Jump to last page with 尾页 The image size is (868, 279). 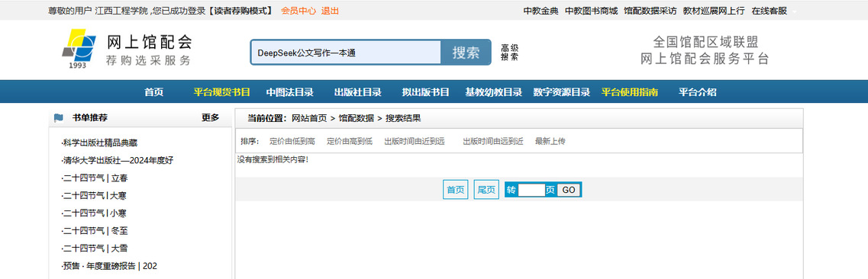tap(486, 190)
